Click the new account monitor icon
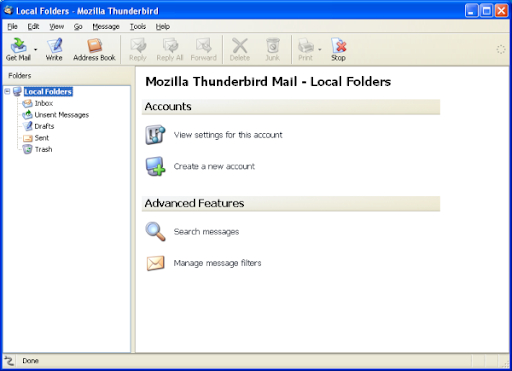 (x=155, y=166)
